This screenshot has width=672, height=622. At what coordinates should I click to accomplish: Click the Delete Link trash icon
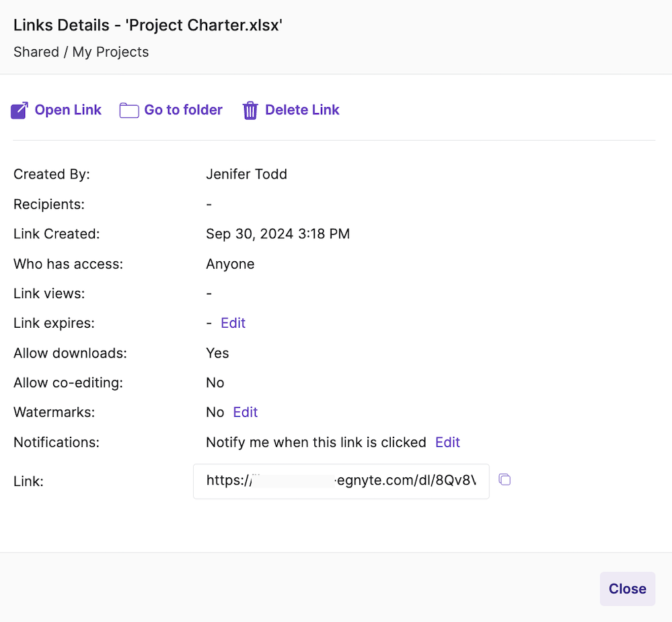250,110
